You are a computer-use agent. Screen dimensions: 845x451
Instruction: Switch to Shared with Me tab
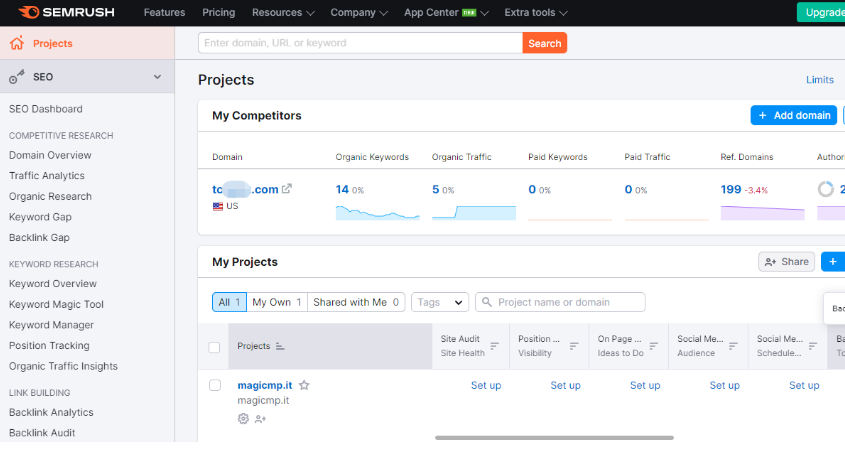(356, 302)
